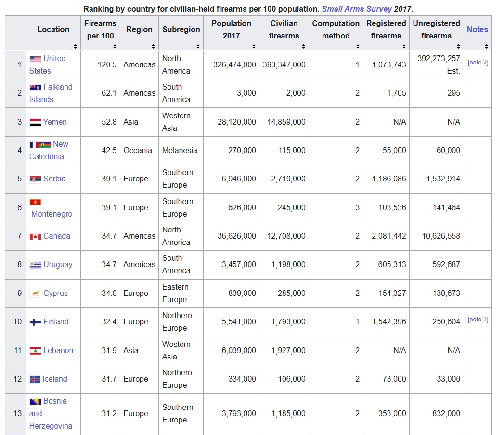Sort table by Subregion column arrows
The height and width of the screenshot is (435, 504).
tap(198, 46)
